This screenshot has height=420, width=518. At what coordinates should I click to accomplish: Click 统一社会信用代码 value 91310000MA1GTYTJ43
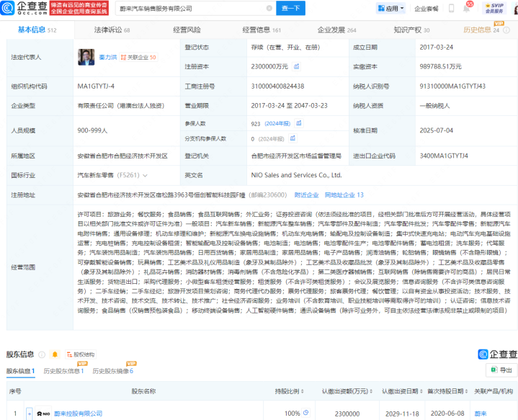452,86
